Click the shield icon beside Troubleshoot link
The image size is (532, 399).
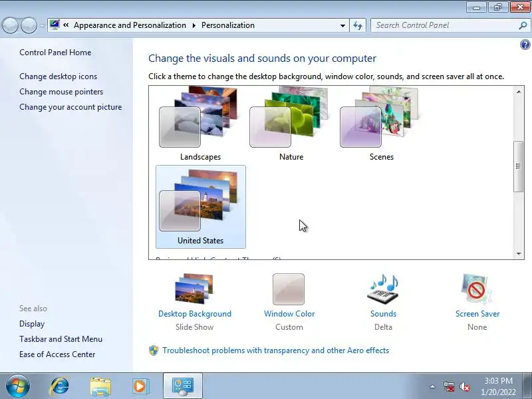(x=154, y=350)
